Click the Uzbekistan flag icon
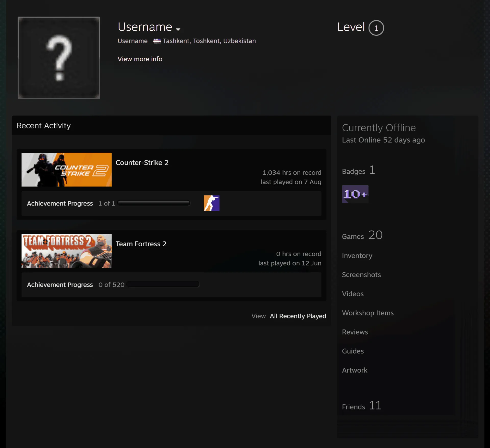The height and width of the screenshot is (448, 490). pyautogui.click(x=157, y=41)
